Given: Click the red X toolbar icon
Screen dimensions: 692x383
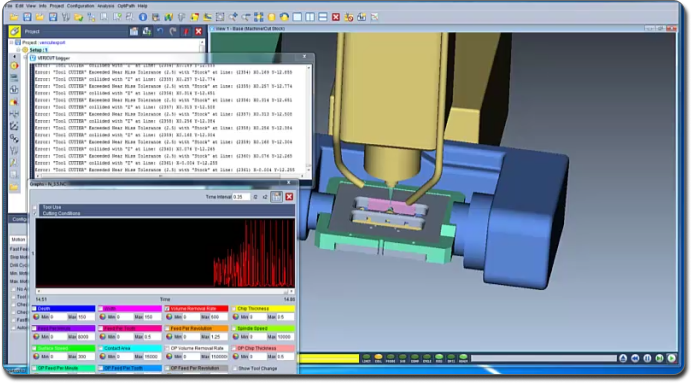Looking at the screenshot, I should 336,17.
